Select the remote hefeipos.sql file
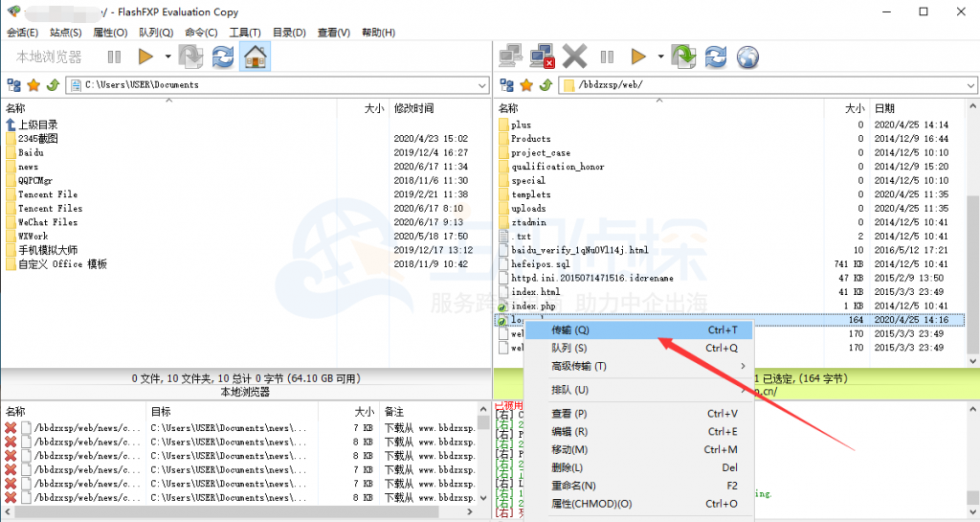Image resolution: width=980 pixels, height=522 pixels. (540, 263)
